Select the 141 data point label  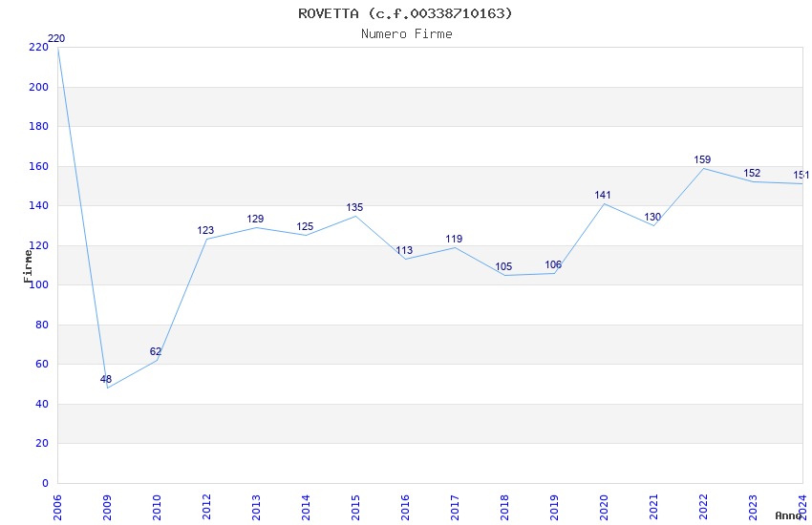point(603,196)
